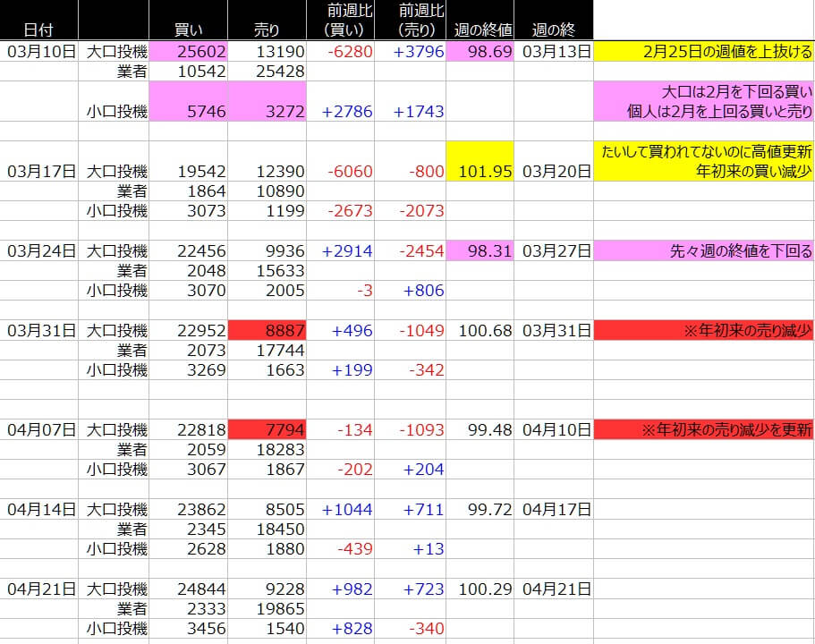Screen dimensions: 815x644
Task: Select the cell showing 18283
Action: (x=267, y=449)
